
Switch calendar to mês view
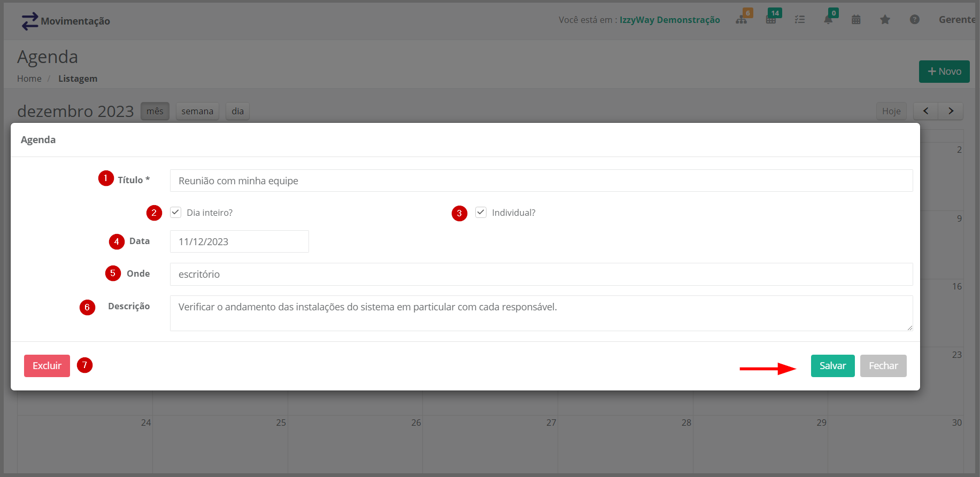click(155, 111)
